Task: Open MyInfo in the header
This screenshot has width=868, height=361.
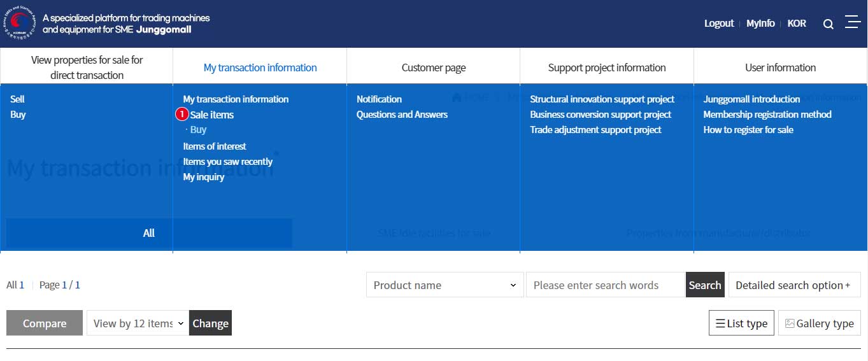Action: coord(760,24)
